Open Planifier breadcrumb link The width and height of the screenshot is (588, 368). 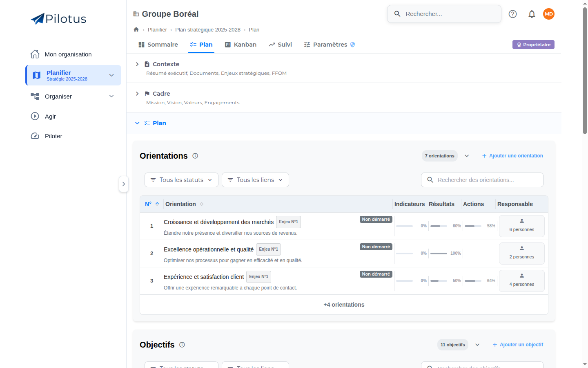pyautogui.click(x=157, y=30)
